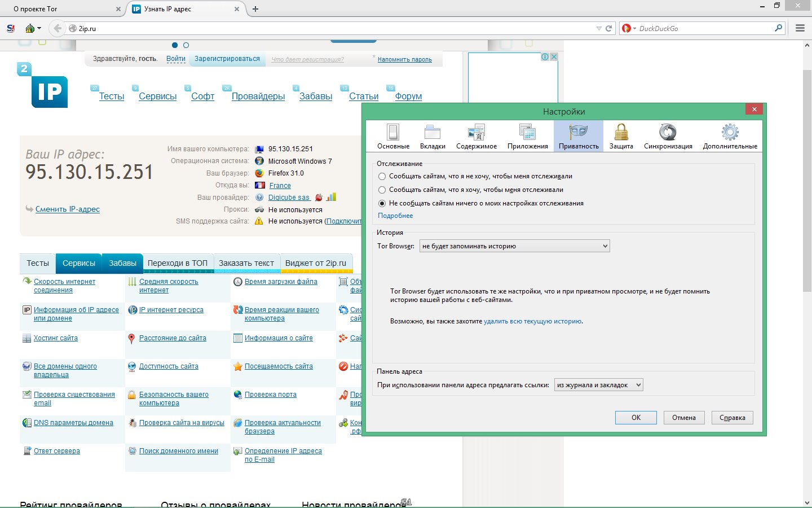Image resolution: width=812 pixels, height=508 pixels.
Task: Open the address bar suggestions dropdown
Action: click(x=598, y=385)
